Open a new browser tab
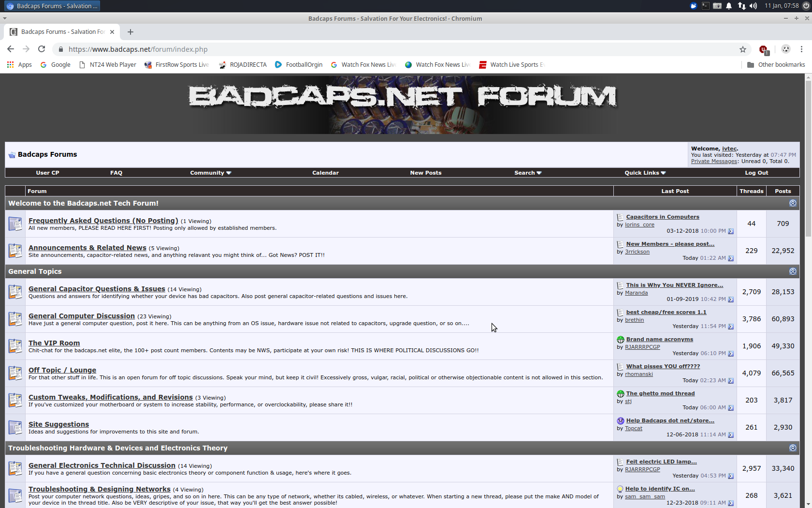Screen dimensions: 812x508 130,32
